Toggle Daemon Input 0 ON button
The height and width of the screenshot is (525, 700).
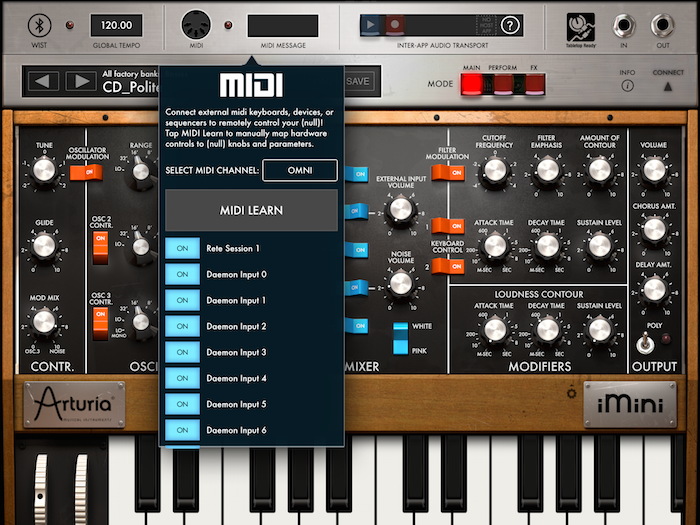(x=182, y=274)
